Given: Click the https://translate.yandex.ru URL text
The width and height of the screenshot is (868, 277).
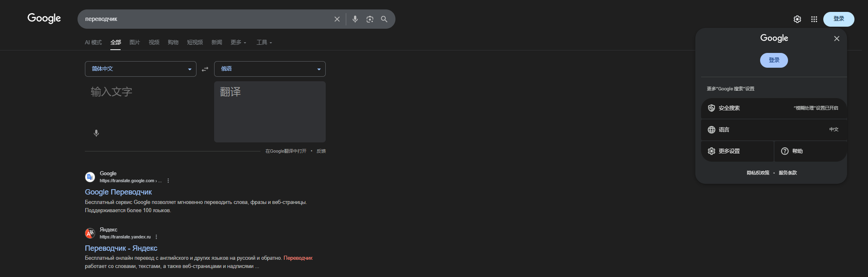Looking at the screenshot, I should (x=125, y=237).
